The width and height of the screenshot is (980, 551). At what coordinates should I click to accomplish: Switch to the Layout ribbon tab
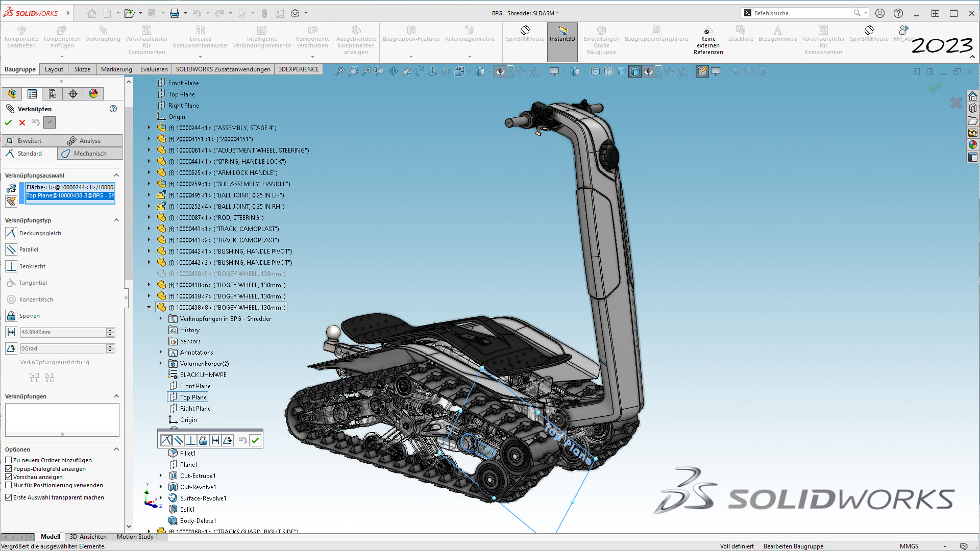pyautogui.click(x=54, y=69)
